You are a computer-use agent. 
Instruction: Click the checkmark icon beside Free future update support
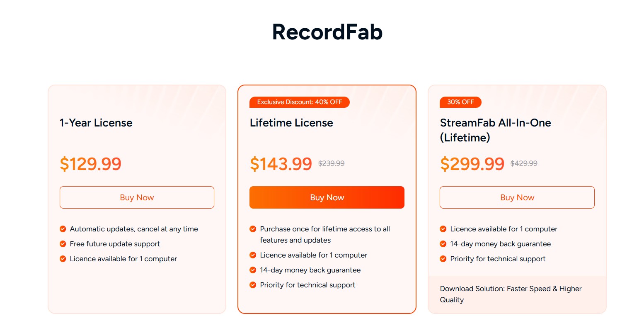pos(63,244)
